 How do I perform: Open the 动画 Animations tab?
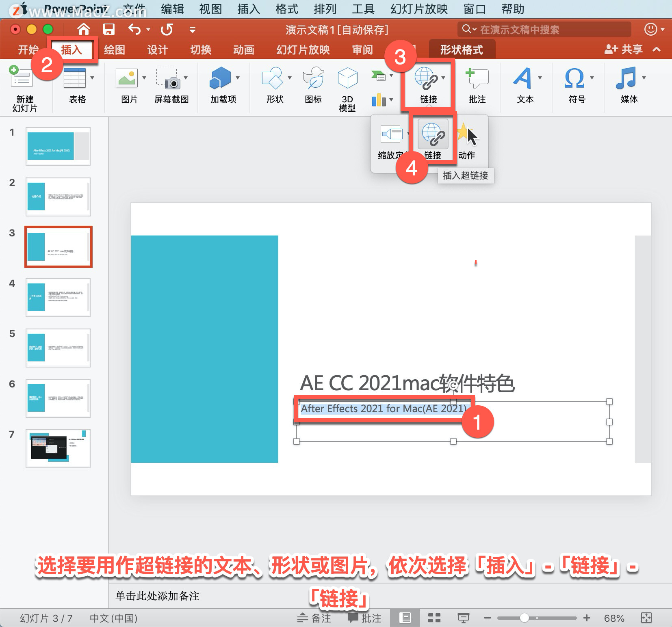coord(244,50)
